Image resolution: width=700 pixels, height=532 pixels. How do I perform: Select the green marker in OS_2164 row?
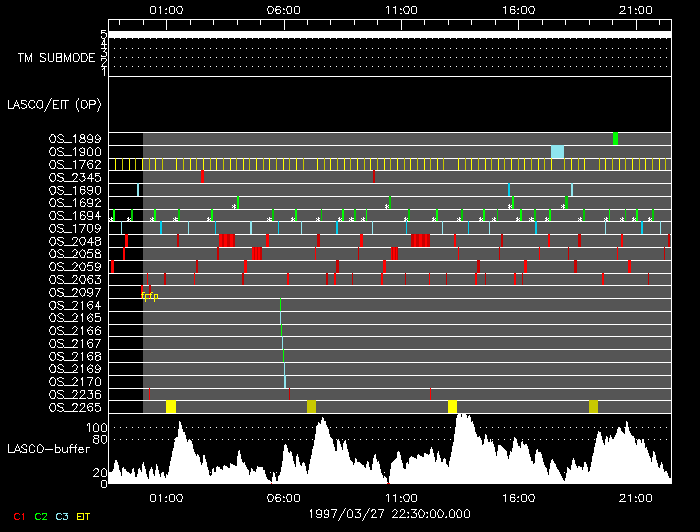(280, 305)
